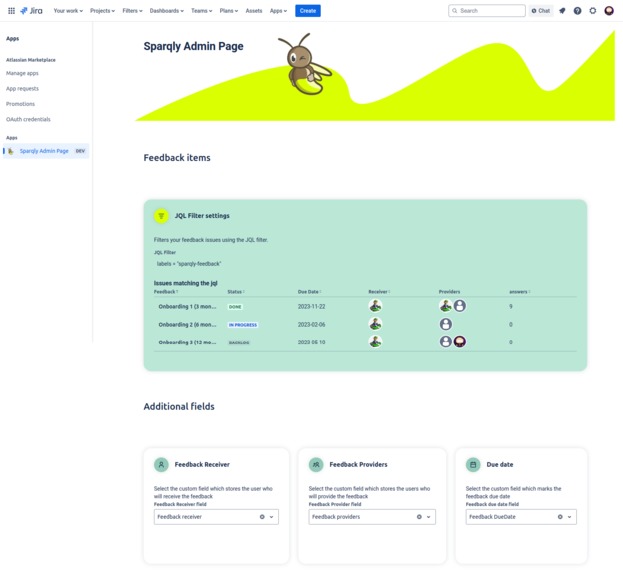Screen dimensions: 623x573
Task: Open the Teams menu
Action: (x=201, y=11)
